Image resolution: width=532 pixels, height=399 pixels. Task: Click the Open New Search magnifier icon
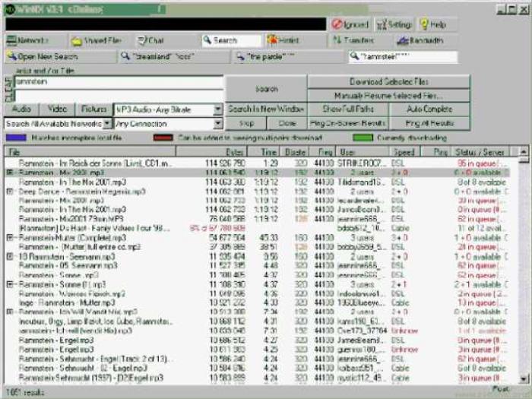click(12, 56)
